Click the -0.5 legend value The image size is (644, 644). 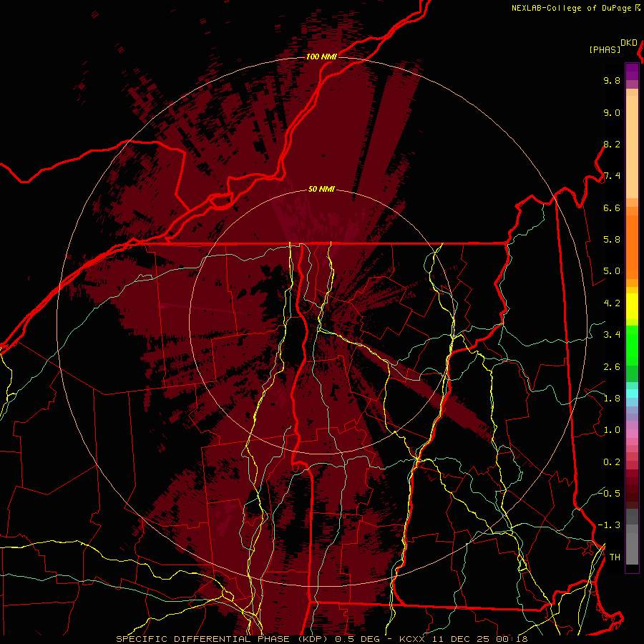point(609,493)
